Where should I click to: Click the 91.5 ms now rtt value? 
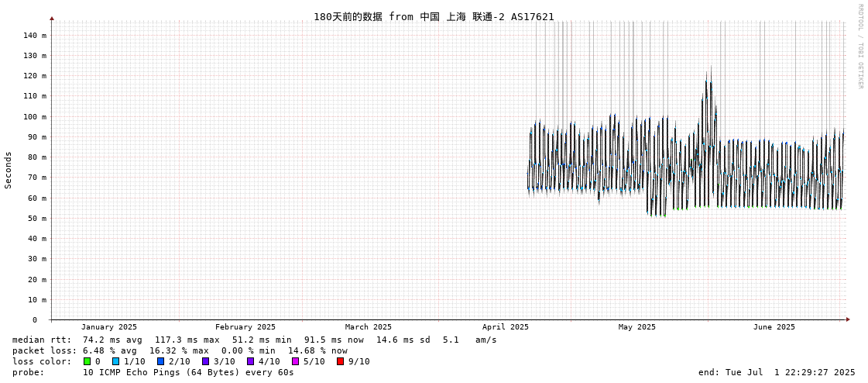[x=334, y=340]
